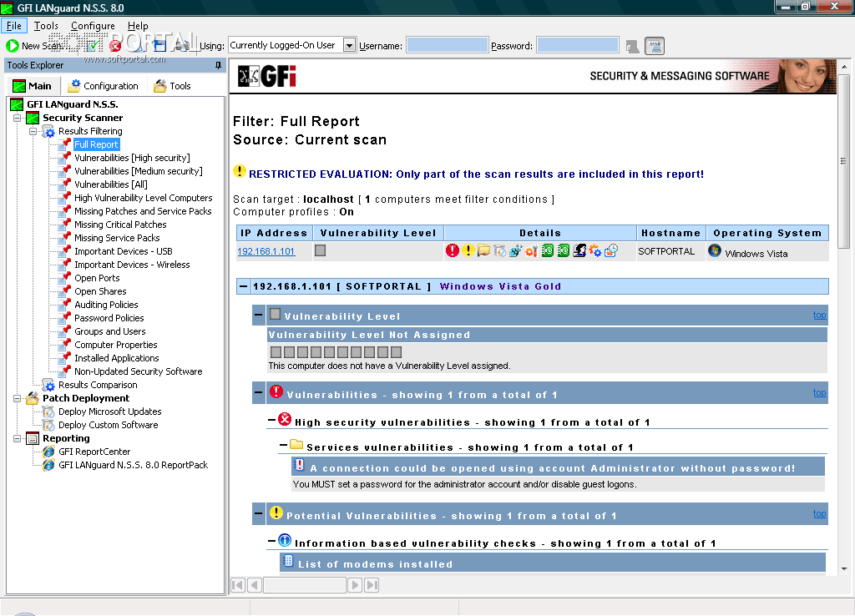Click top link in Vulnerabilities header
Screen dimensions: 855x616
coord(819,392)
